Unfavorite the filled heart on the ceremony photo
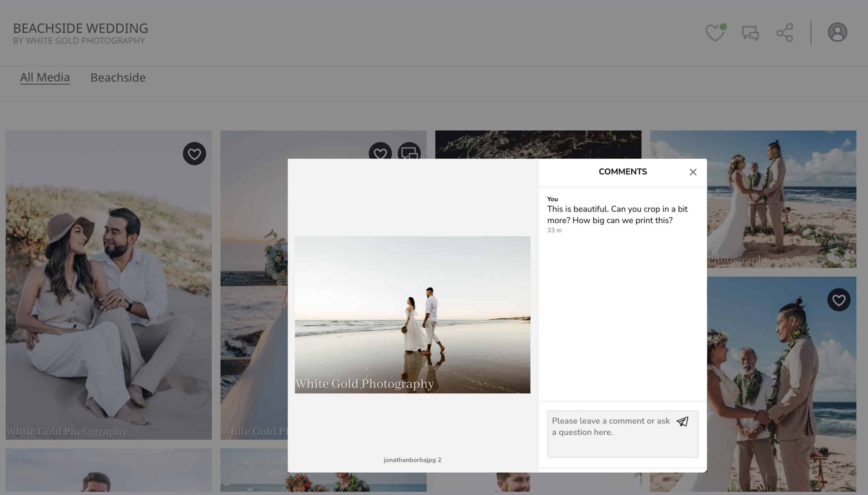 coord(839,299)
